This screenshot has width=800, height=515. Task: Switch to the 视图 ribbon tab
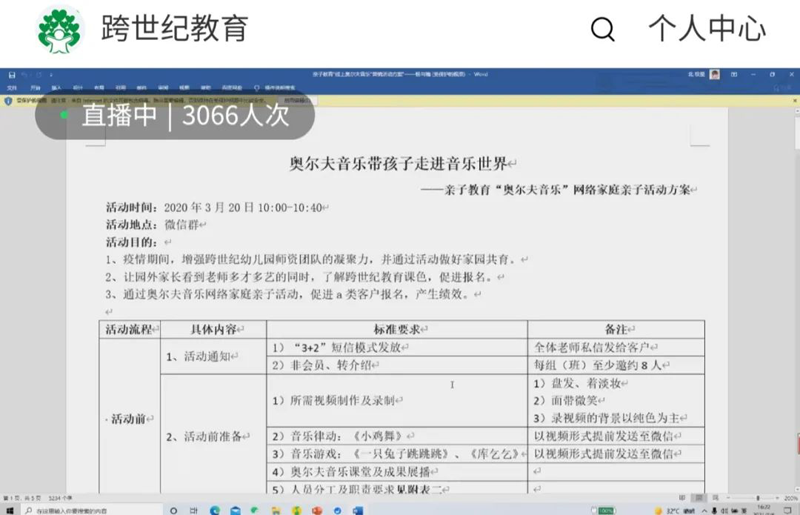(x=184, y=88)
